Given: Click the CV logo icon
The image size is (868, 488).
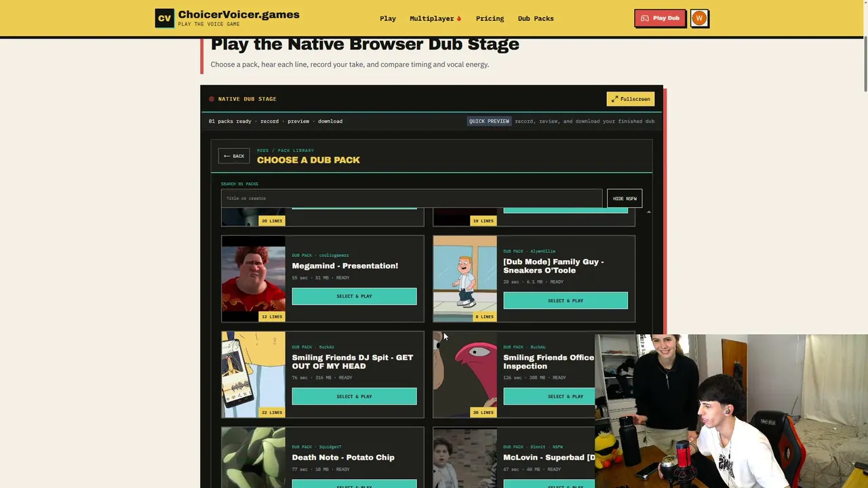Looking at the screenshot, I should [164, 18].
